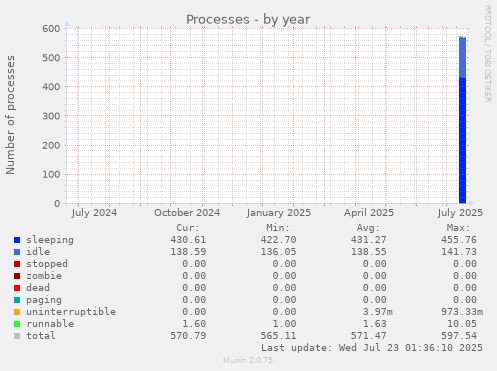Click the zombie dark red swatch
Image resolution: width=497 pixels, height=371 pixels.
pyautogui.click(x=17, y=276)
